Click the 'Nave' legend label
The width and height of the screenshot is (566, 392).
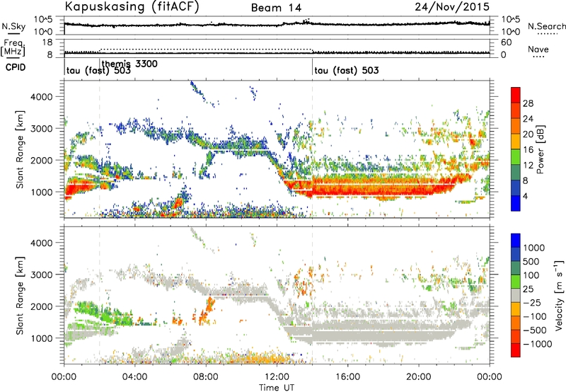pyautogui.click(x=538, y=49)
